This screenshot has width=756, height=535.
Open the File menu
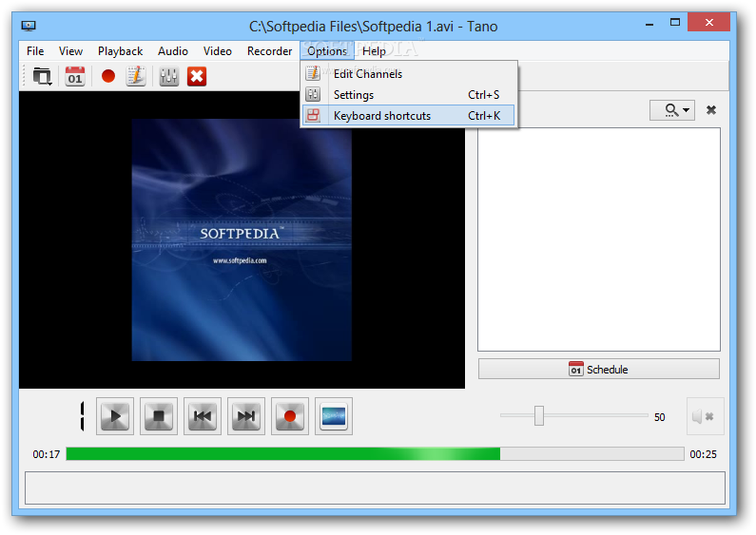tap(35, 51)
